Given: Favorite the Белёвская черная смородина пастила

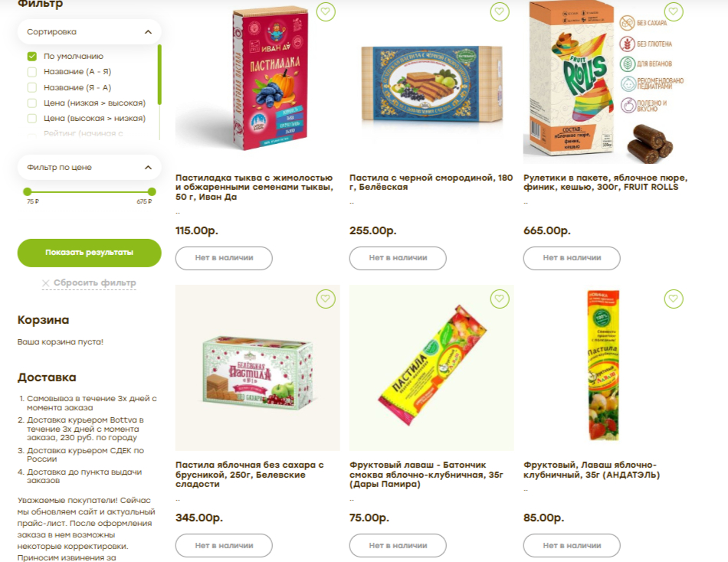Looking at the screenshot, I should 500,11.
